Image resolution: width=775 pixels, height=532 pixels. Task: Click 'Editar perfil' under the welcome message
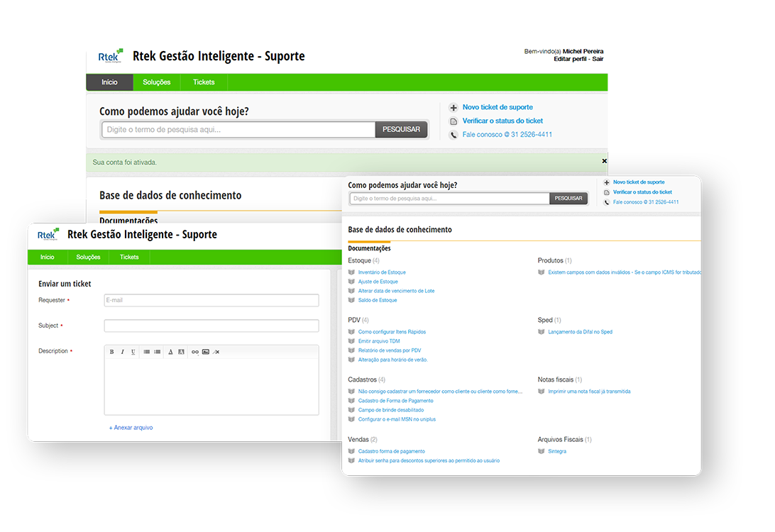[x=571, y=59]
